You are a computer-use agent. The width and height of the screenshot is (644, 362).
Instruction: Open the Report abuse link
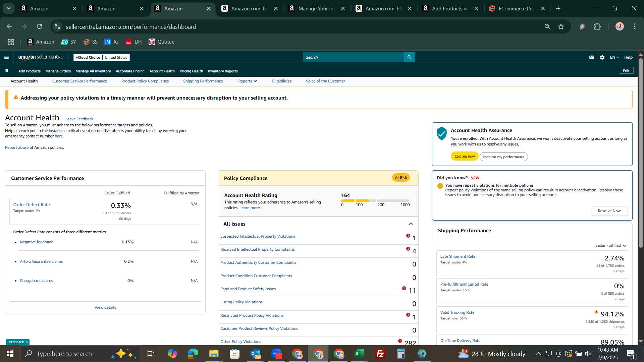(17, 147)
